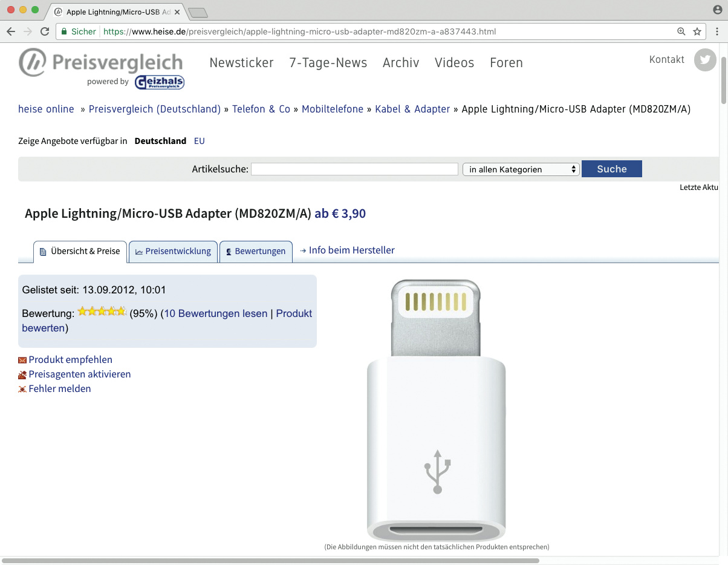Click the browser address bar URL

[x=299, y=31]
